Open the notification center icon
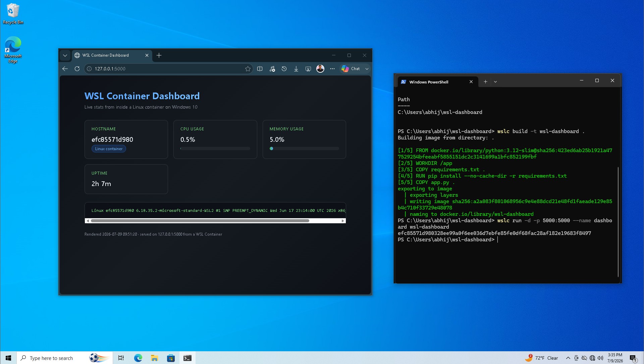The width and height of the screenshot is (644, 364). (633, 358)
